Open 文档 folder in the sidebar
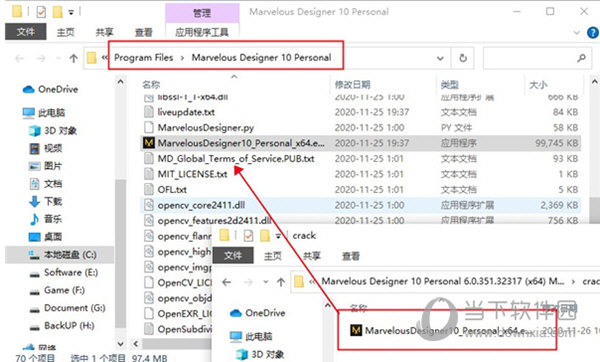 tap(46, 184)
